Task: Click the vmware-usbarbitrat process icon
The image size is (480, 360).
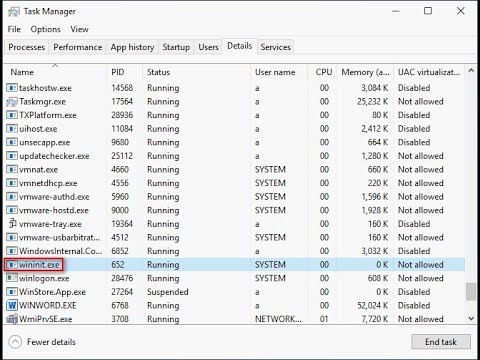Action: point(12,238)
